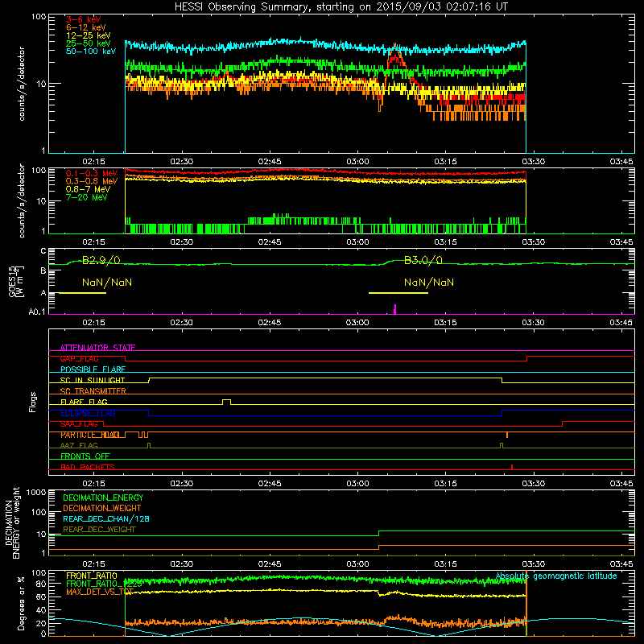Select the A0.1 GOES axis tick label
The image size is (644, 644).
click(37, 312)
